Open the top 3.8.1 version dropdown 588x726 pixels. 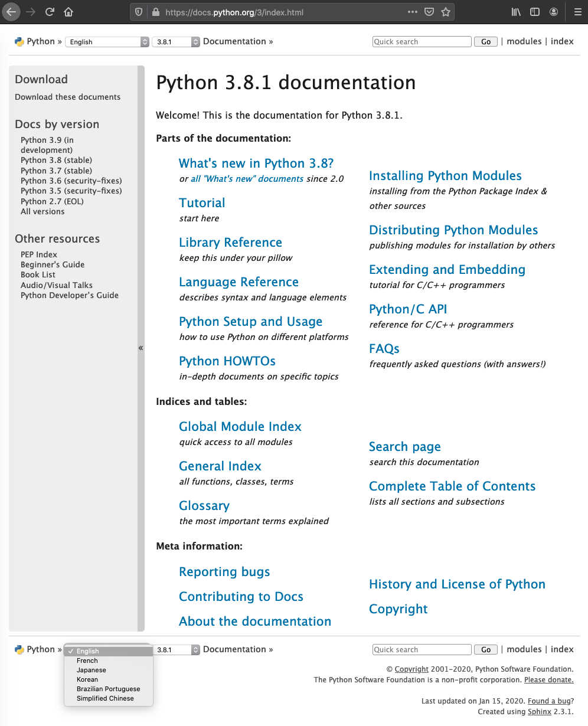(x=176, y=42)
